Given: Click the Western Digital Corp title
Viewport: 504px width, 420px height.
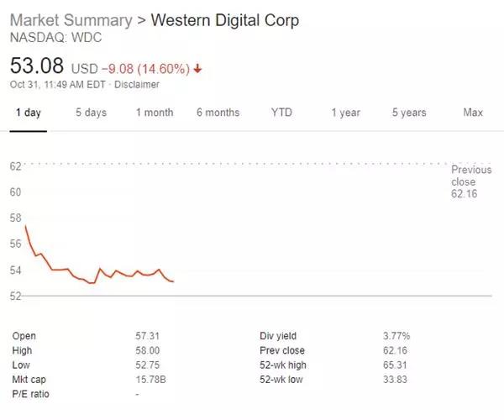Looking at the screenshot, I should coord(224,20).
